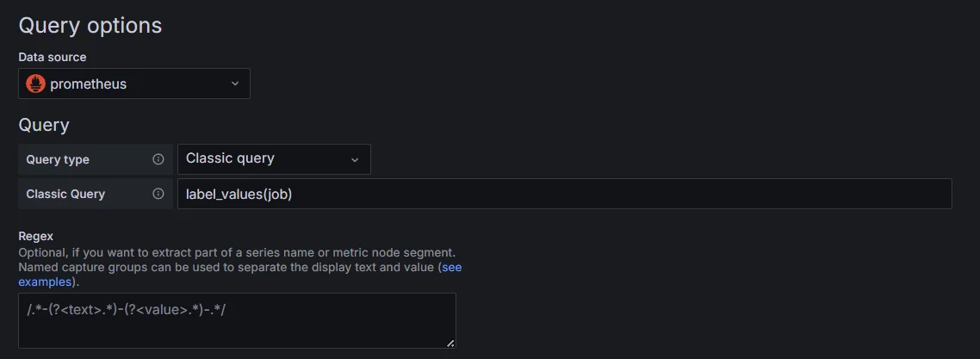Screen dimensions: 980x359
Task: Focus the label_values(job) query field
Action: (564, 194)
